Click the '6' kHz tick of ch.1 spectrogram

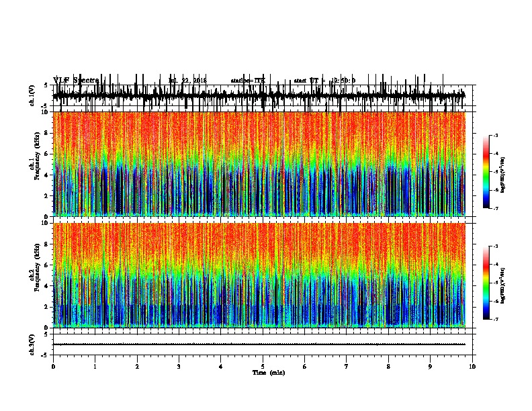(47, 154)
